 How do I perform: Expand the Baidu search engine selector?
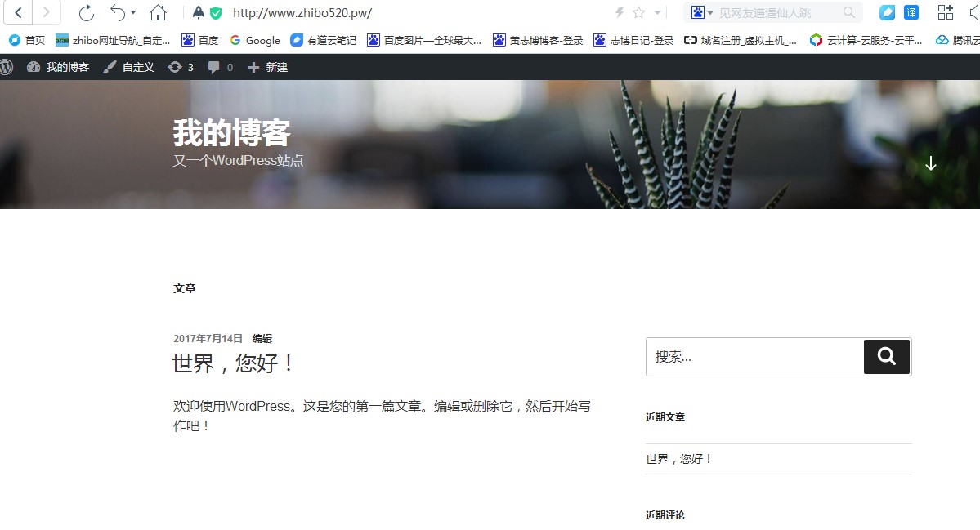point(702,12)
